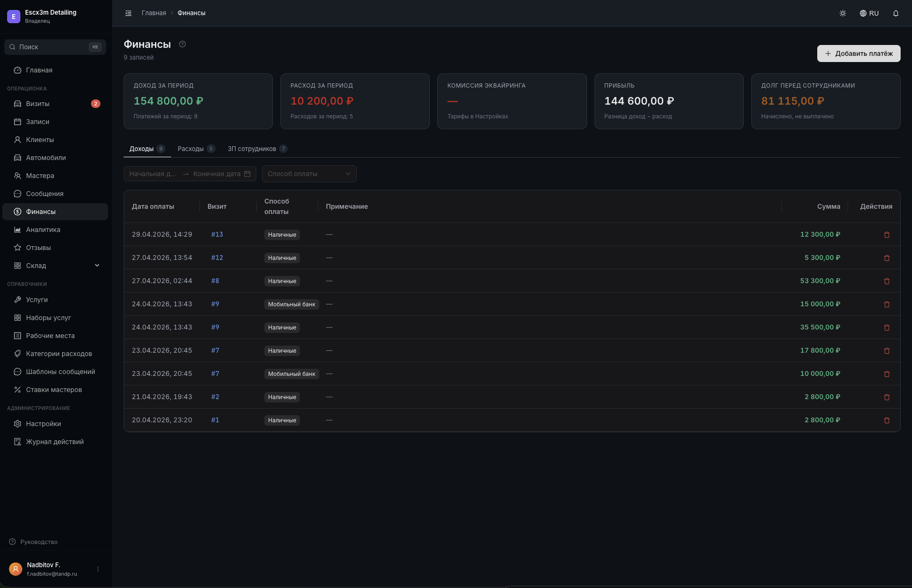Open Клиенты section
The width and height of the screenshot is (912, 588).
[55, 140]
